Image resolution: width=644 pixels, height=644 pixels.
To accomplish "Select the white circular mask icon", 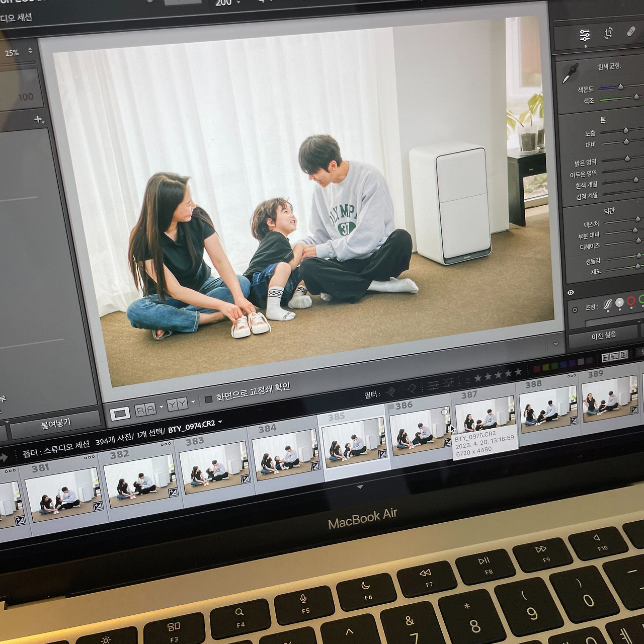I will [619, 302].
